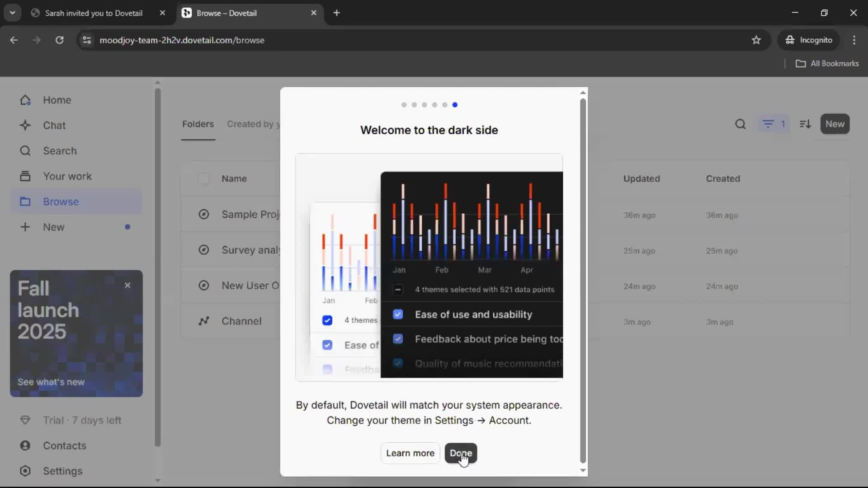Click the Channel row graph icon

[204, 321]
